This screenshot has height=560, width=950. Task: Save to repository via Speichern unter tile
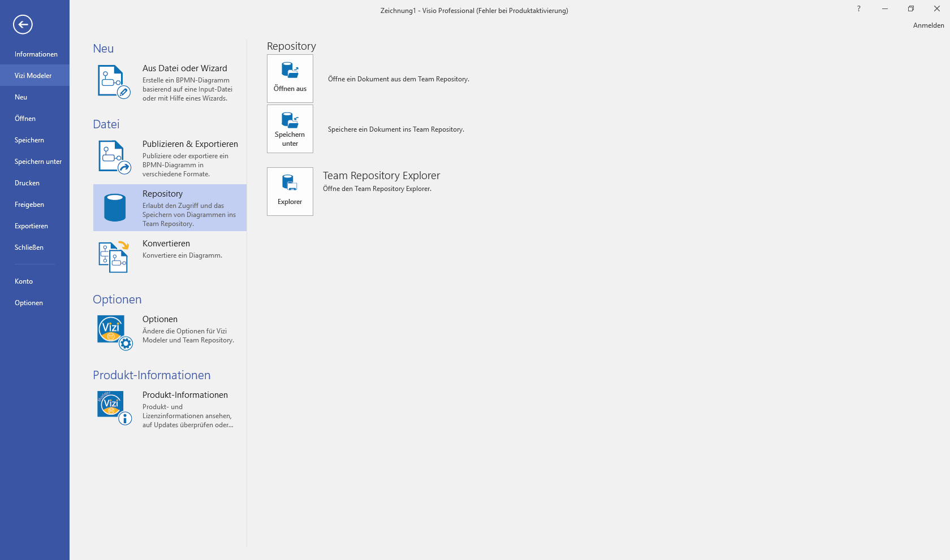[x=290, y=129]
